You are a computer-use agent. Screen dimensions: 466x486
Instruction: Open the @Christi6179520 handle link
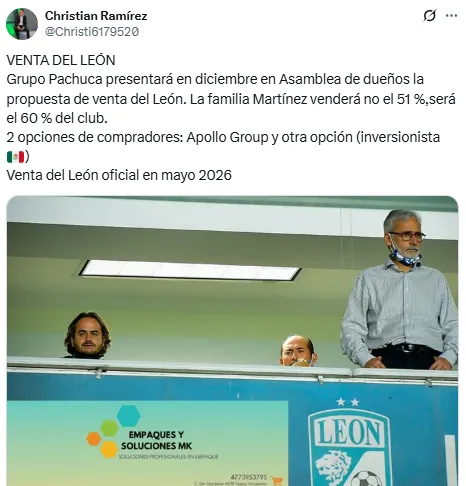click(92, 32)
